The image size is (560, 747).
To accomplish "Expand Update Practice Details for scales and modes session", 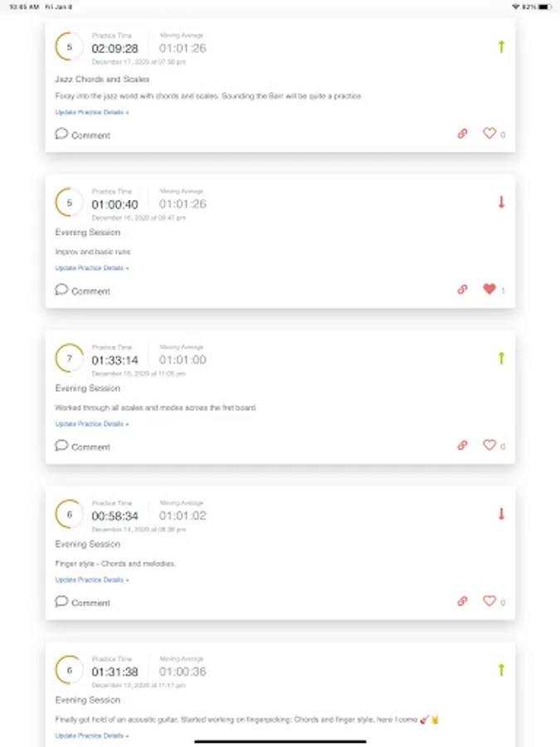I will [x=92, y=424].
